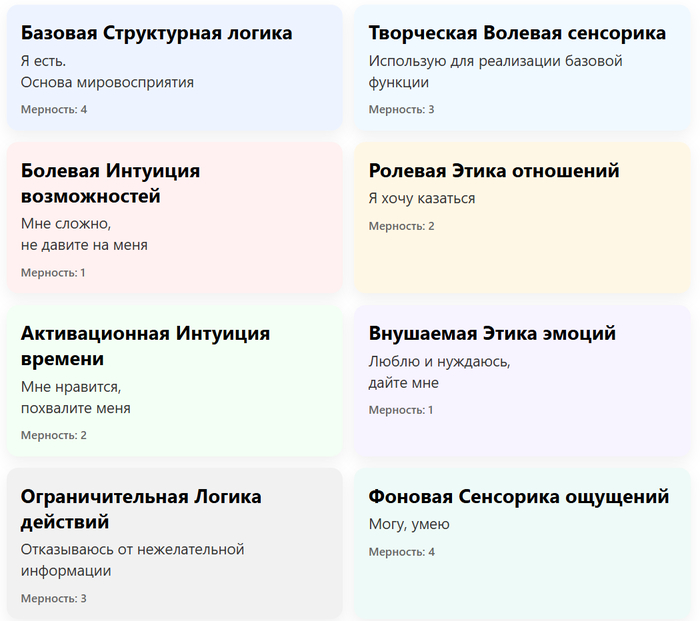Click the «Мерность: 2» label under Ролевая Этика

pos(401,226)
